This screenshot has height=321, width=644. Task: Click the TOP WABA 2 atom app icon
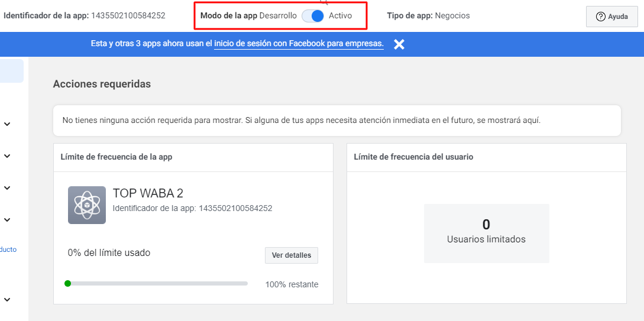(x=87, y=205)
